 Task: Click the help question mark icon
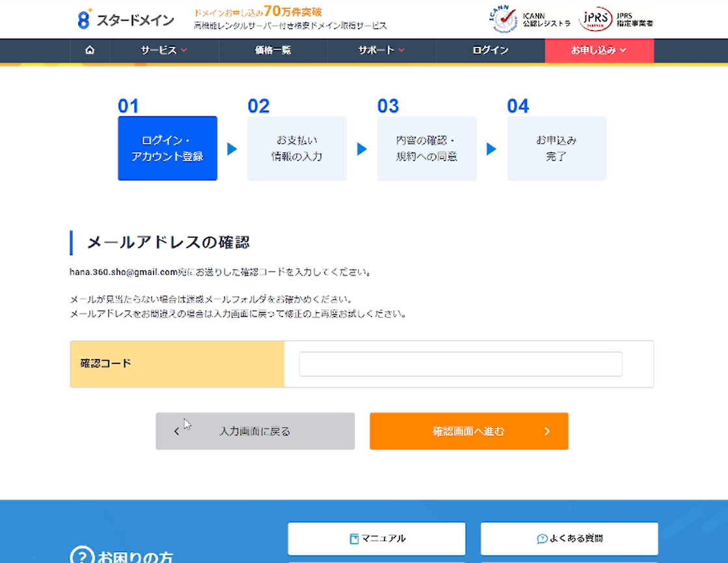coord(82,556)
